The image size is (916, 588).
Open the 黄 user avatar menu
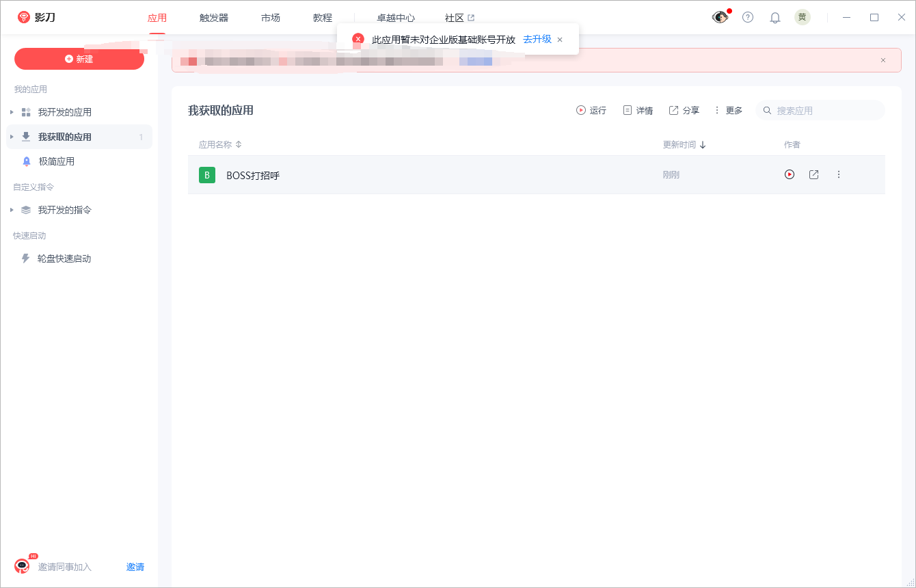pos(803,17)
